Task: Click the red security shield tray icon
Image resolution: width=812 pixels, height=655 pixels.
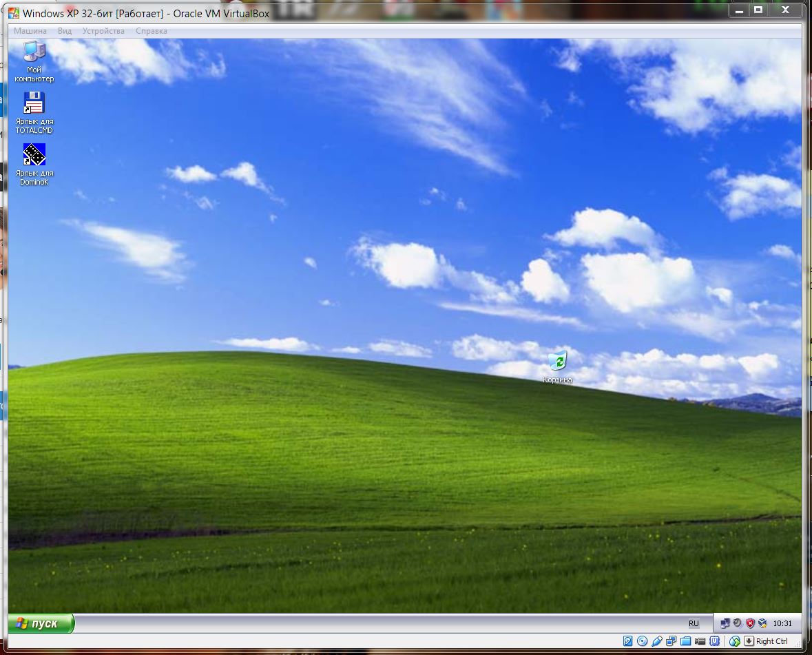Action: pyautogui.click(x=750, y=623)
